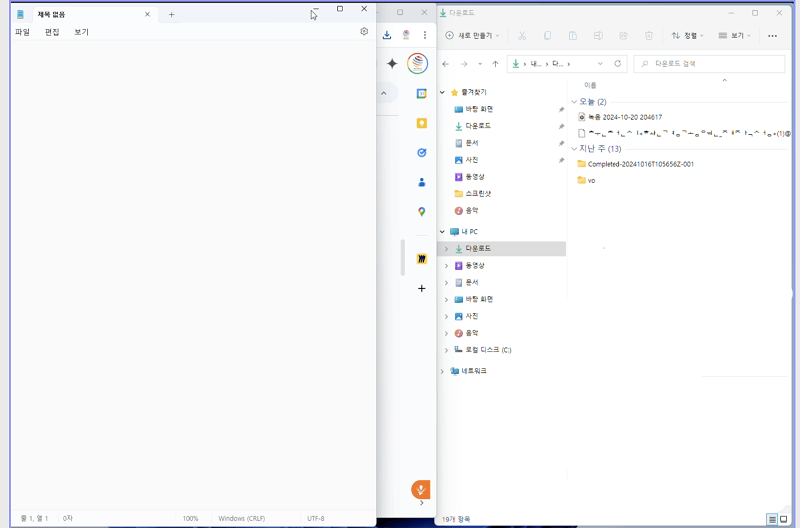Open Notepad settings gear icon
This screenshot has width=800, height=528.
[364, 31]
